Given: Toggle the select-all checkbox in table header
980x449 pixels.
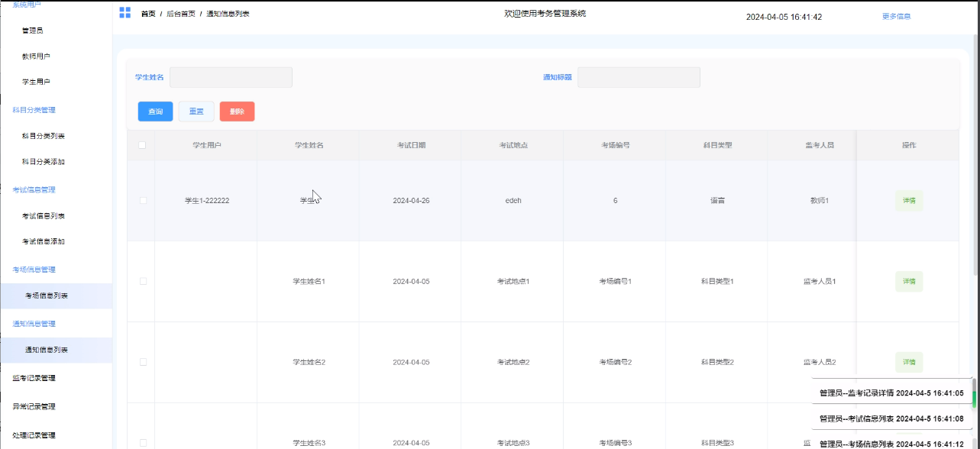Looking at the screenshot, I should point(141,145).
